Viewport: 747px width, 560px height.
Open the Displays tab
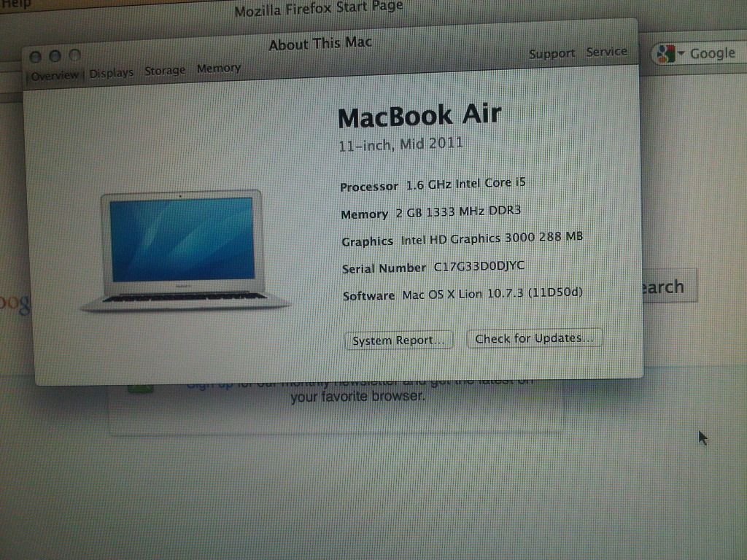(112, 73)
